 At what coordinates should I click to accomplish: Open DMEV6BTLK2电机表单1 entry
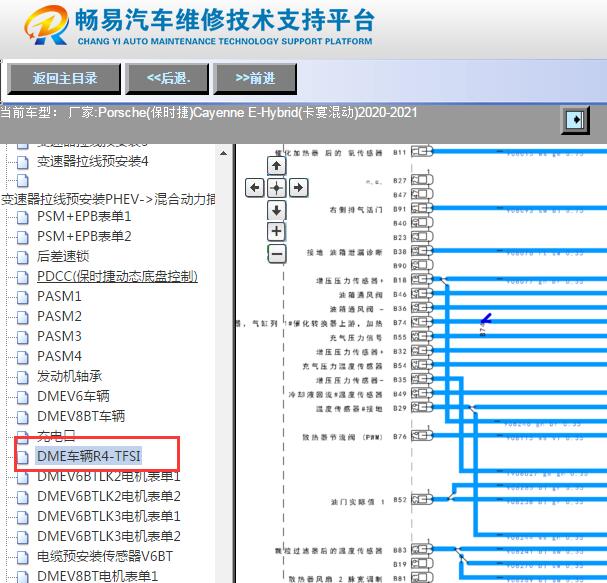pyautogui.click(x=108, y=477)
